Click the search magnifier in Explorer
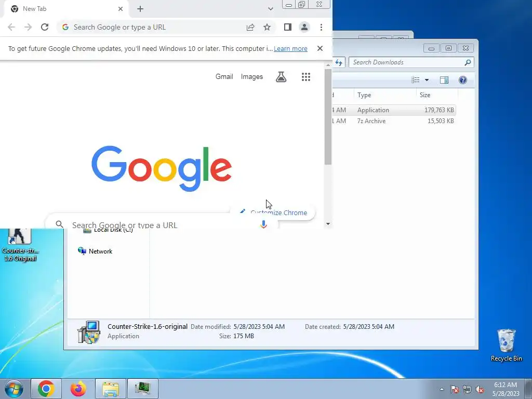This screenshot has height=399, width=532. click(x=468, y=62)
